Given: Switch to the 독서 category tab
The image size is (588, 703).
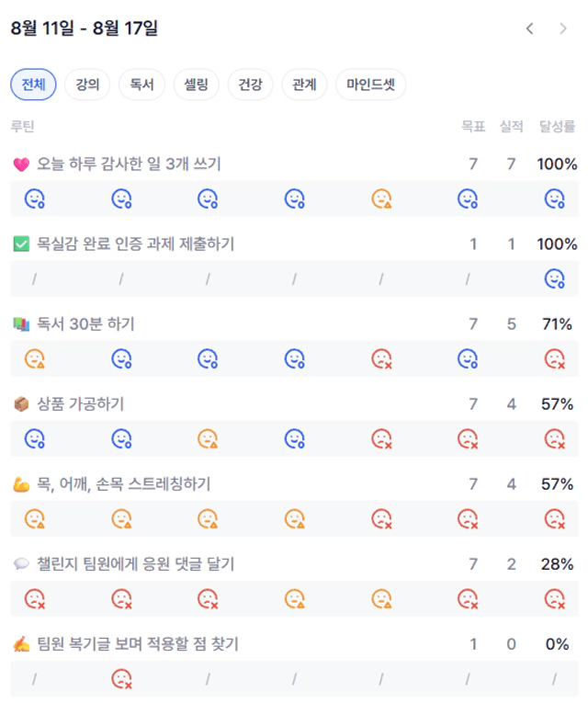Looking at the screenshot, I should click(x=141, y=85).
